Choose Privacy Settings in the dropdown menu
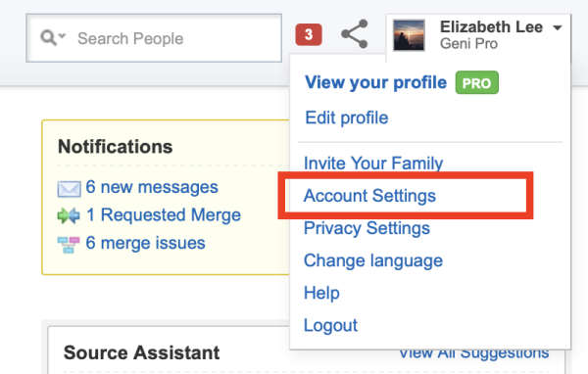Viewport: 588px width, 374px height. pos(367,228)
